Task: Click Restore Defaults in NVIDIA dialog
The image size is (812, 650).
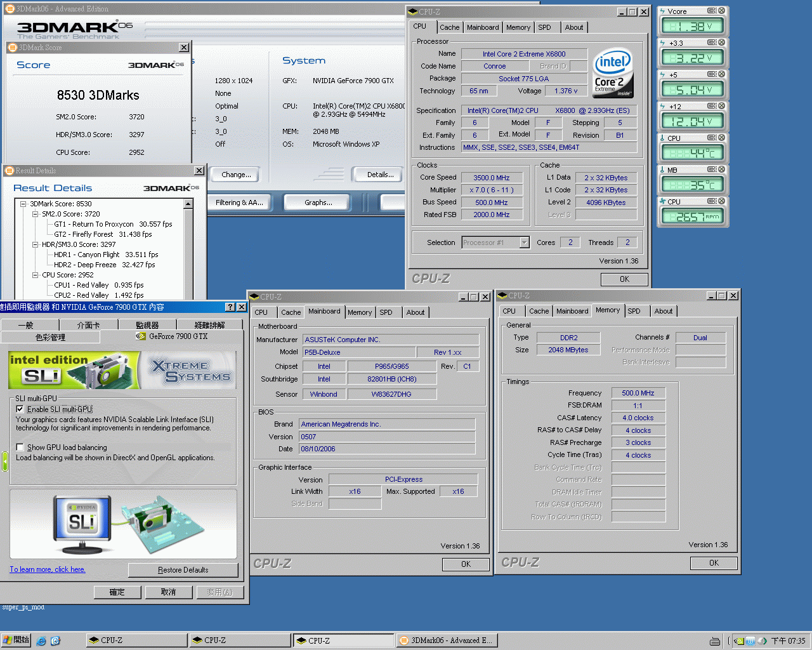Action: coord(183,570)
